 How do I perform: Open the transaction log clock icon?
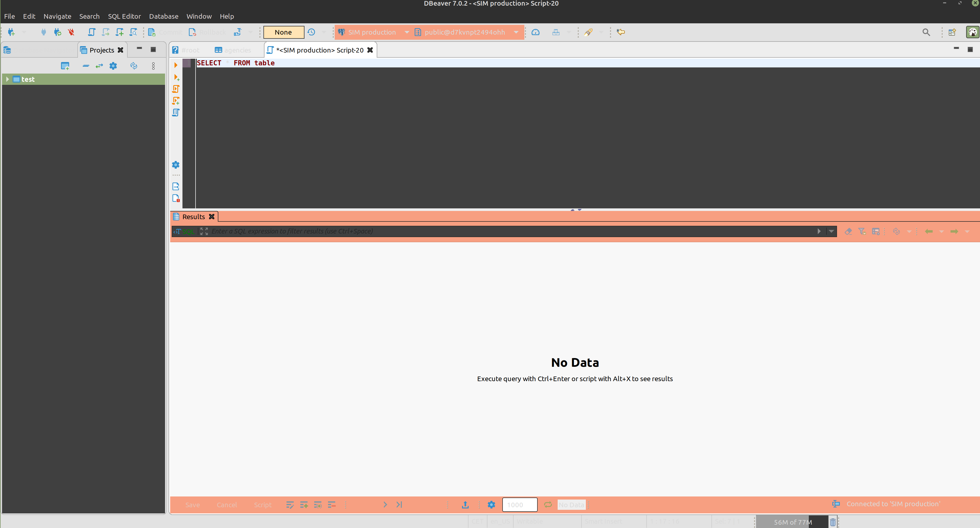pos(311,32)
